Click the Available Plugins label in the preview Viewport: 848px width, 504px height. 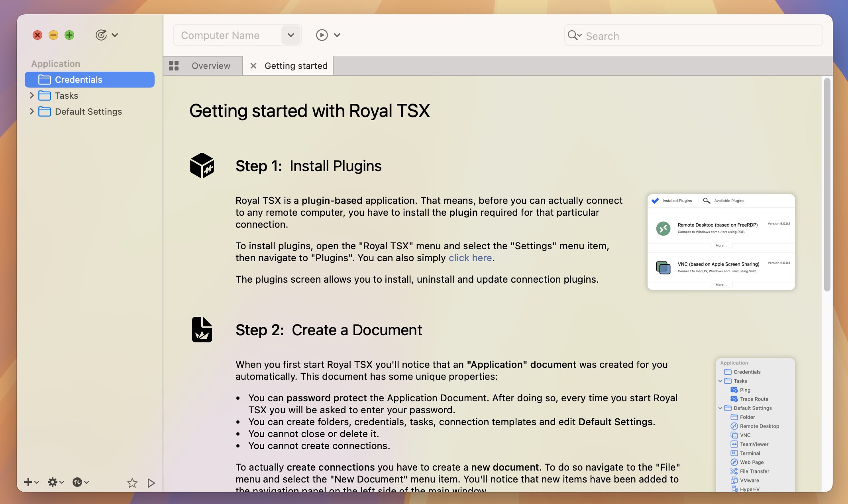[729, 201]
